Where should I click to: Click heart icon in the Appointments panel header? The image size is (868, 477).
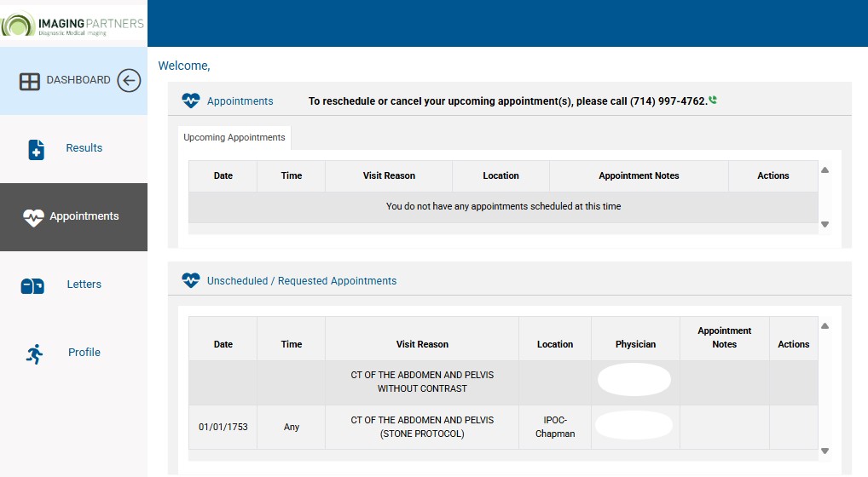point(191,101)
